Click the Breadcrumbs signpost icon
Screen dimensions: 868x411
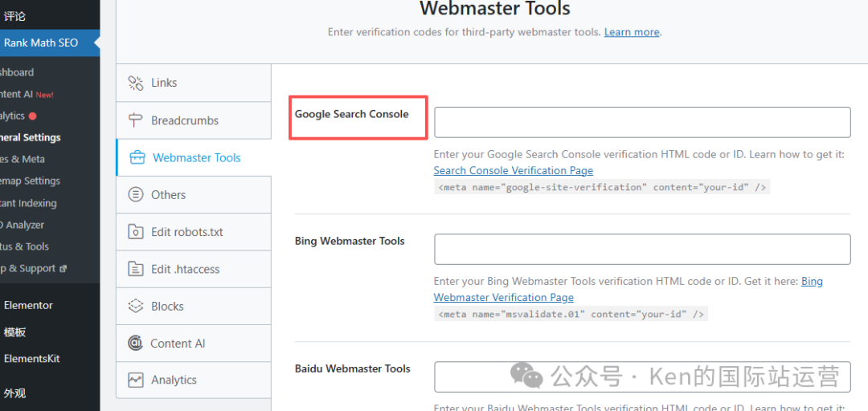tap(136, 120)
